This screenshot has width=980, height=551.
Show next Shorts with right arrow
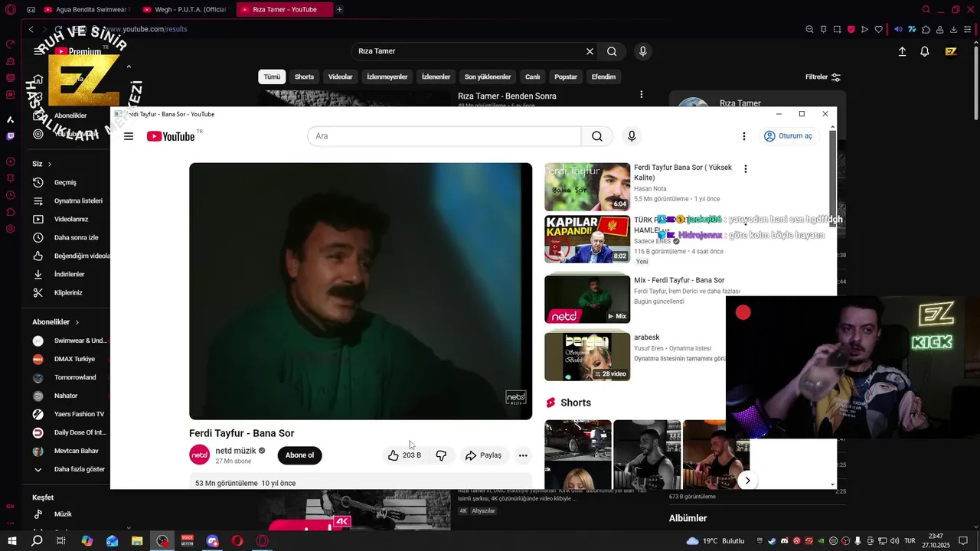coord(747,481)
